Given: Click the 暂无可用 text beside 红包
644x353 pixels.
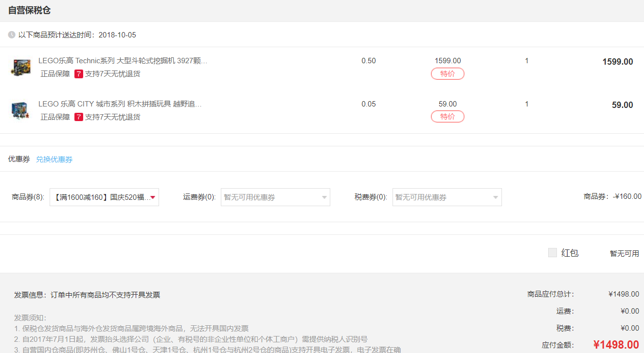Looking at the screenshot, I should point(625,253).
